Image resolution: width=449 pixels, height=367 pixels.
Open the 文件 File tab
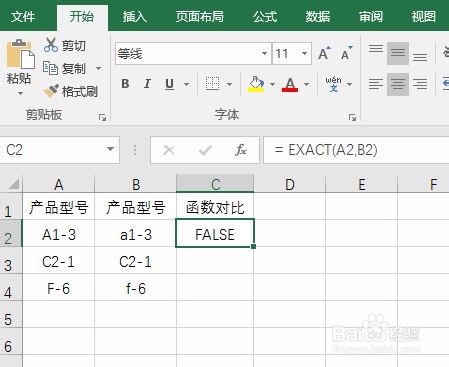[22, 16]
